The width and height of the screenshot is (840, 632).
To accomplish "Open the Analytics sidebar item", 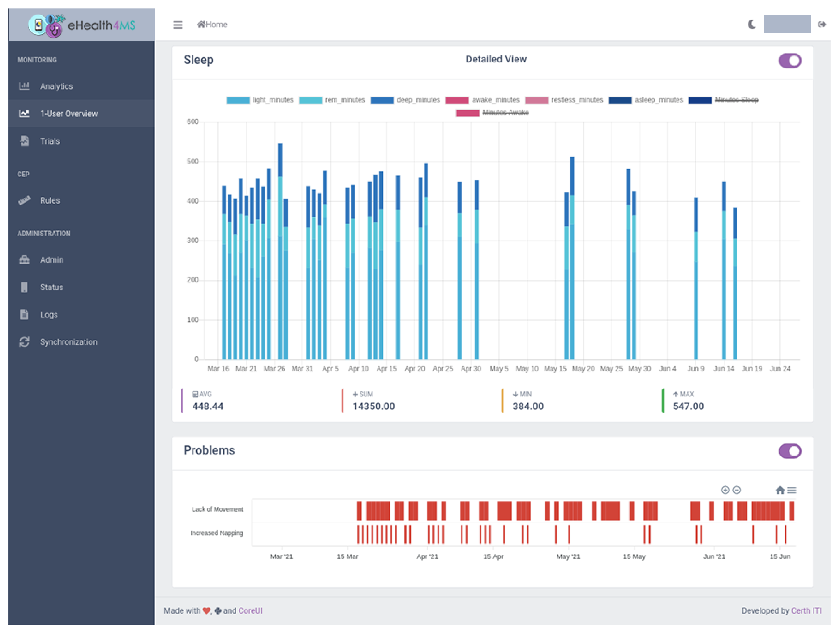I will click(56, 86).
